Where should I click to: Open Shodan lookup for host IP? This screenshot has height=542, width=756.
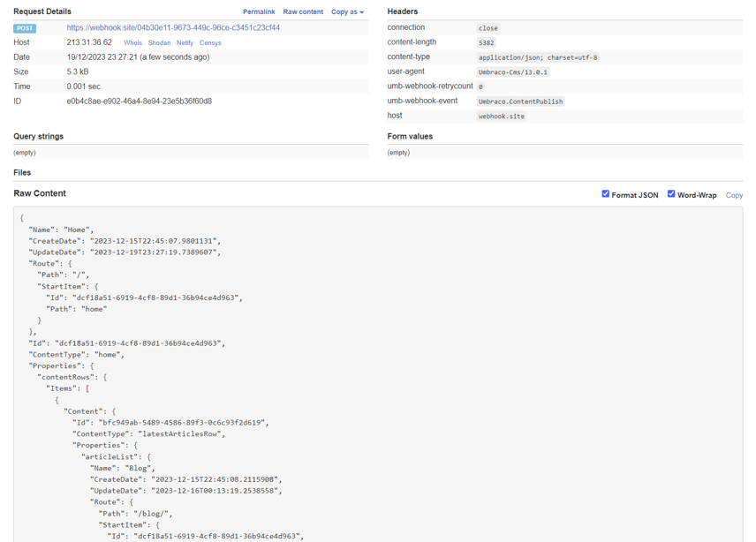(159, 42)
